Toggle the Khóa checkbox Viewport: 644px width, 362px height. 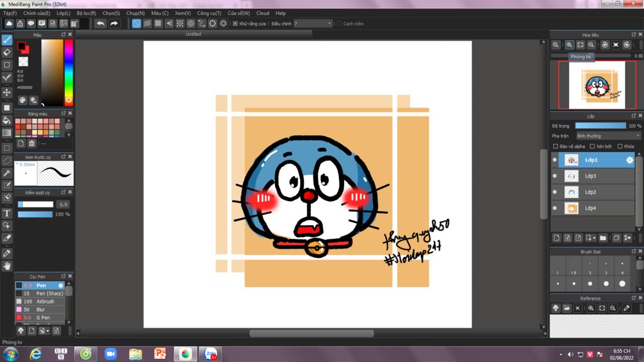[x=620, y=146]
